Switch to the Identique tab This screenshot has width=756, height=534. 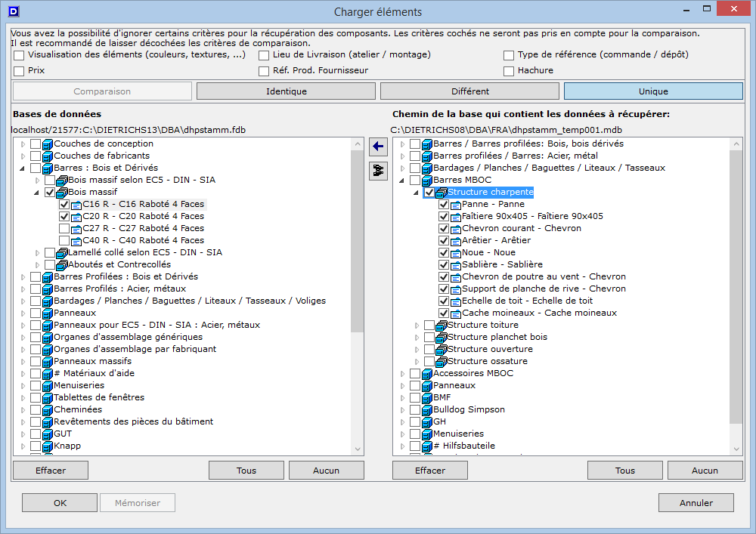(x=286, y=91)
